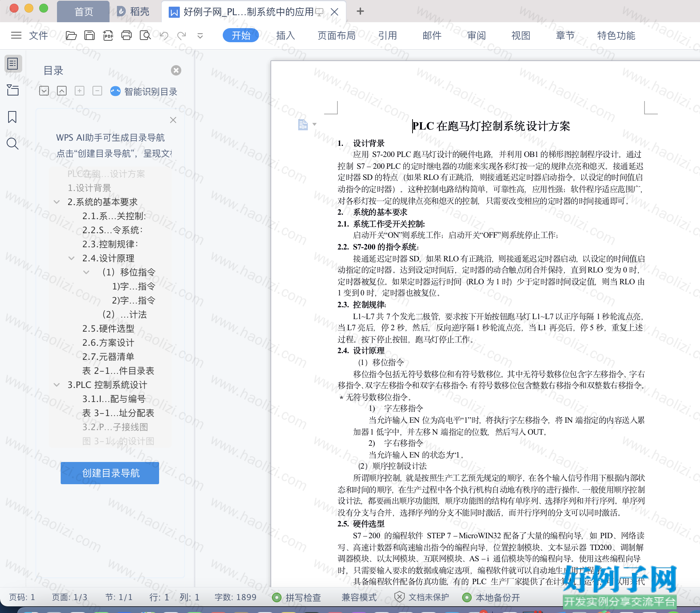Open print preview icon
This screenshot has width=700, height=613.
click(145, 36)
